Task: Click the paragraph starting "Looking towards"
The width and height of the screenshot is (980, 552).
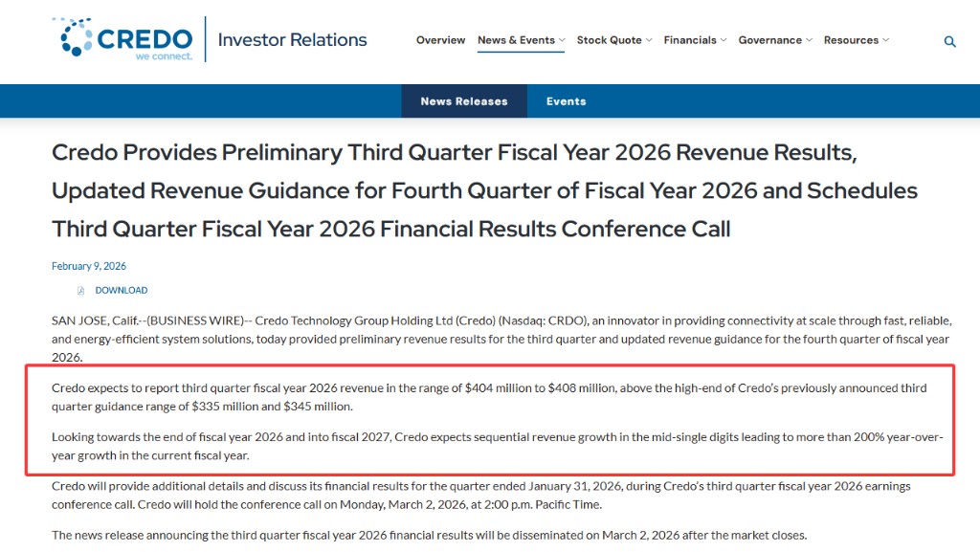Action: coord(497,446)
